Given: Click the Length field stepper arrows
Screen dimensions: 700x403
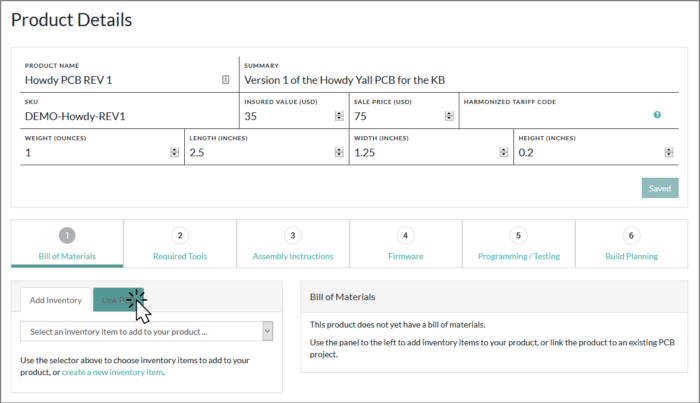Looking at the screenshot, I should click(339, 152).
